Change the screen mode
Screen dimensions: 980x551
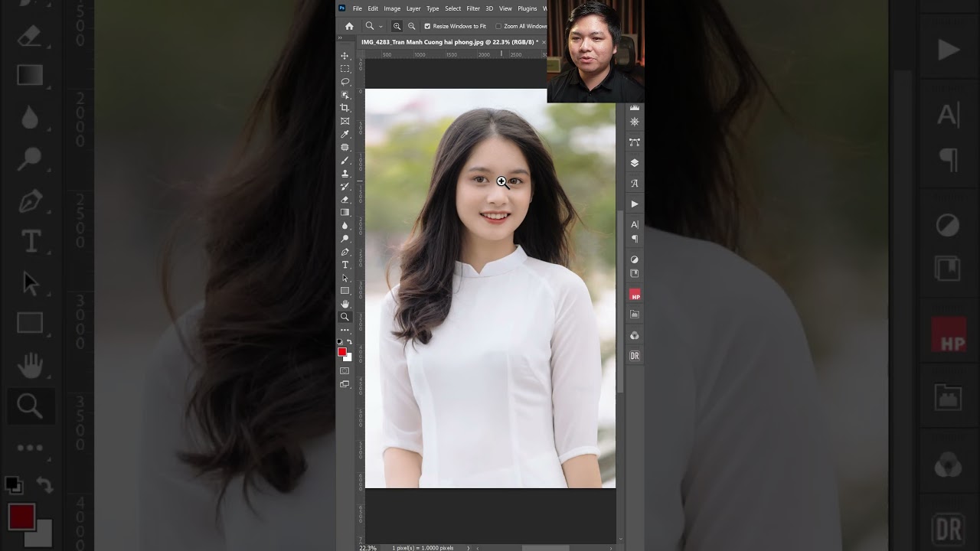coord(345,384)
